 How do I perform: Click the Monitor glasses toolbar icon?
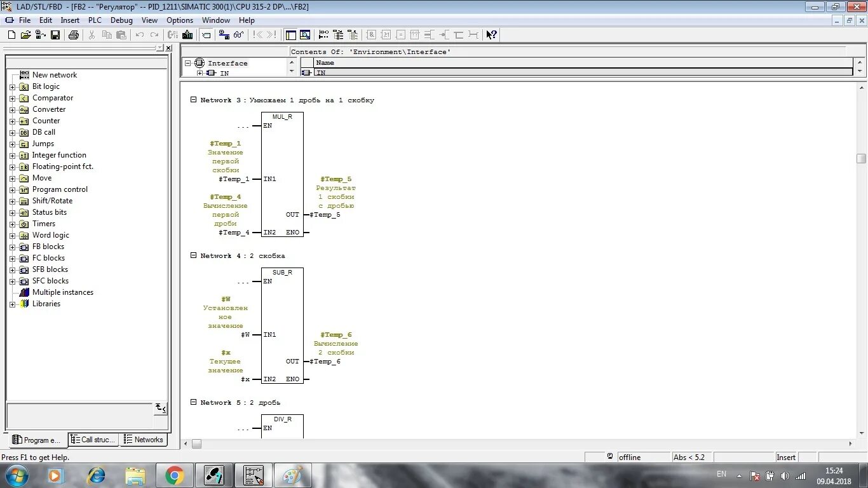(239, 35)
